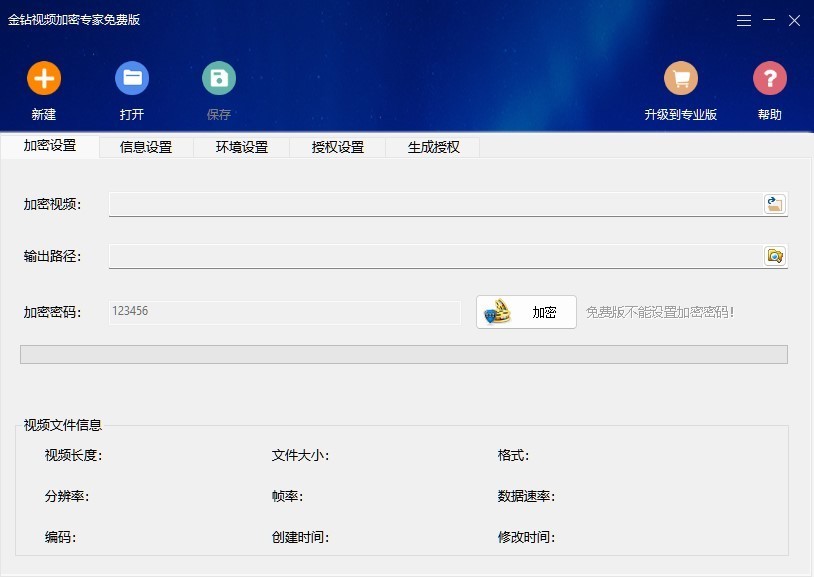
Task: Open the 环境设置 tab
Action: 242,147
